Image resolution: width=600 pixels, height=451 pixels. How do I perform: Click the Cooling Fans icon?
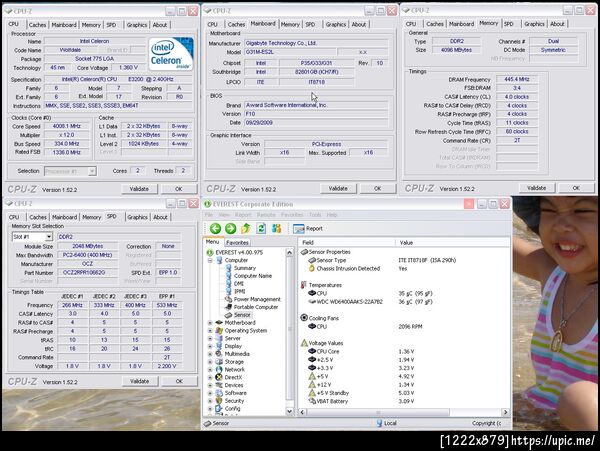(x=304, y=318)
